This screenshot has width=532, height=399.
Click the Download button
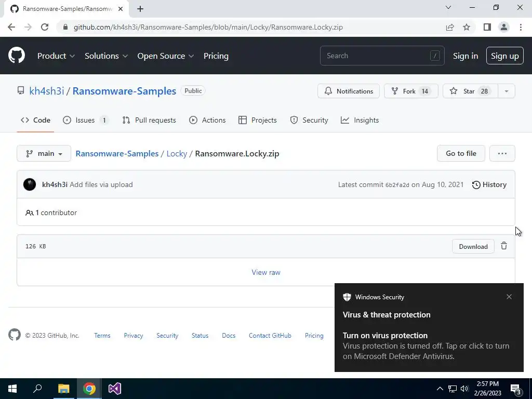click(473, 246)
